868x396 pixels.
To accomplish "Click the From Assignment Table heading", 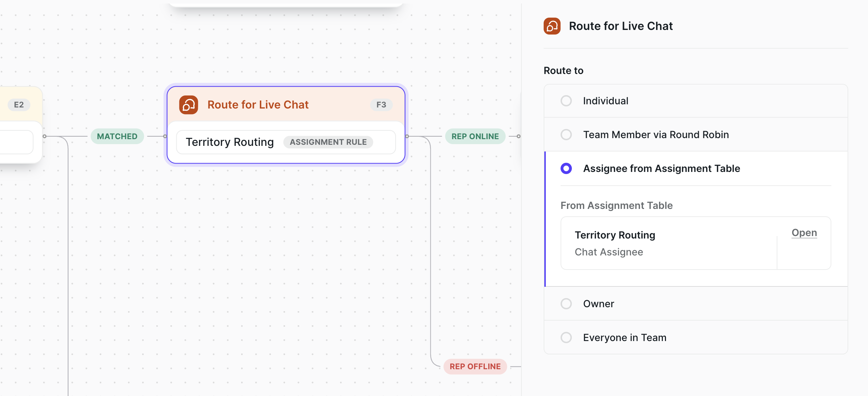I will (617, 205).
